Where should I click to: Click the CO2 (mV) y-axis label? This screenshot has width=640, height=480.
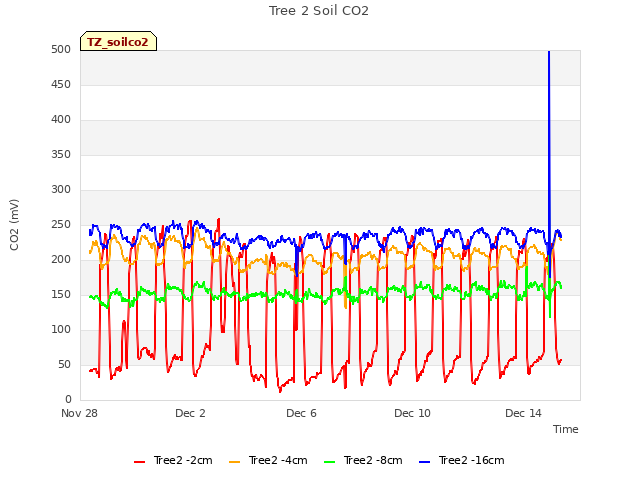point(14,225)
